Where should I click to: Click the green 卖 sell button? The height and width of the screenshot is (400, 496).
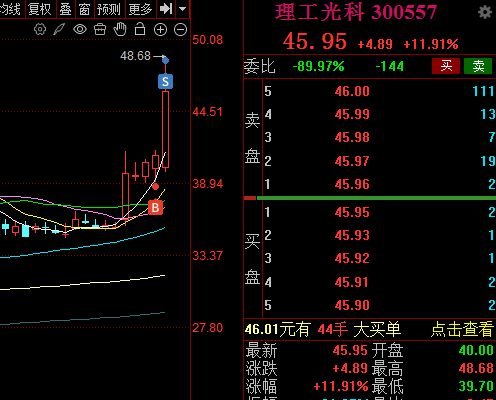tap(478, 66)
